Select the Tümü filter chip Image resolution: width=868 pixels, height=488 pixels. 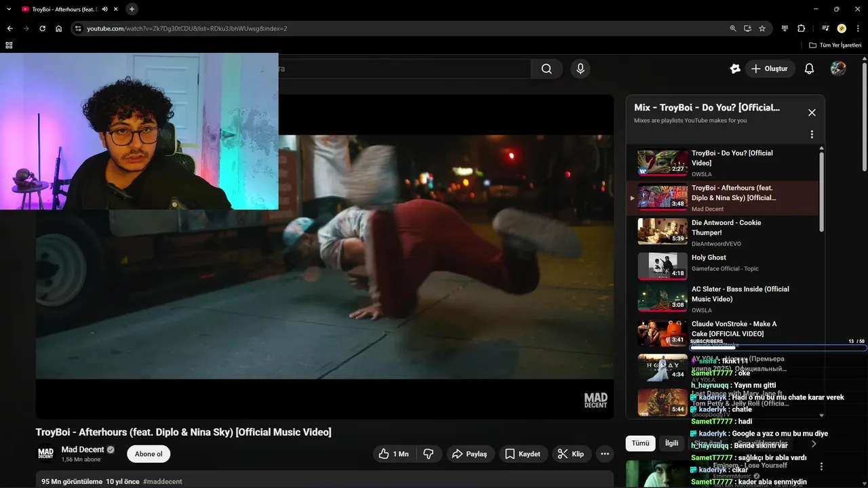click(640, 443)
